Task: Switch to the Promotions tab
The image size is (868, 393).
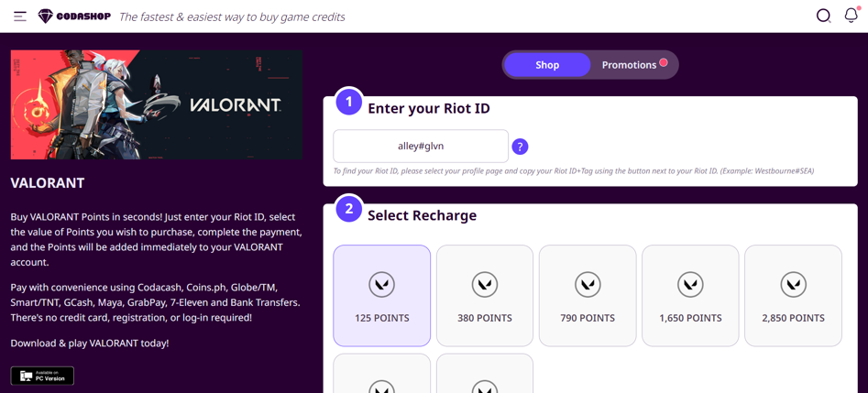Action: (629, 65)
